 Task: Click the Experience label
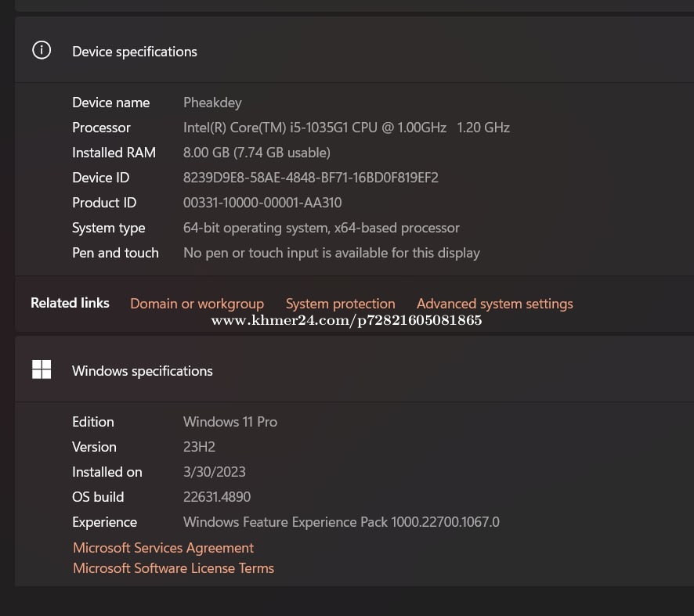(104, 522)
